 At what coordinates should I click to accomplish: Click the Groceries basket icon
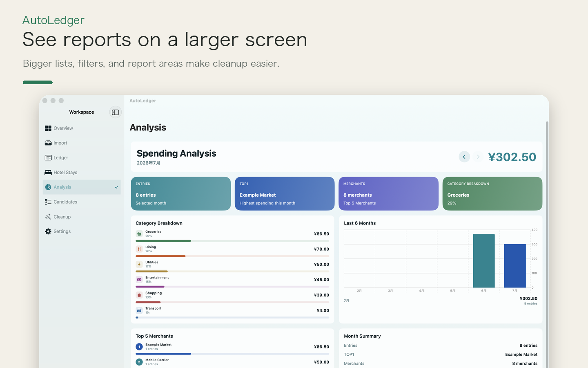pos(139,234)
